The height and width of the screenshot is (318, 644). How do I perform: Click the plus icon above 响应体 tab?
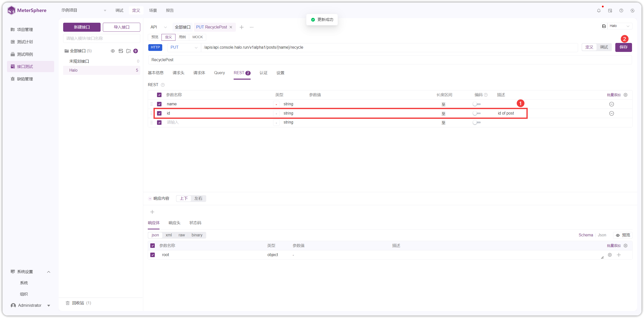tap(152, 212)
